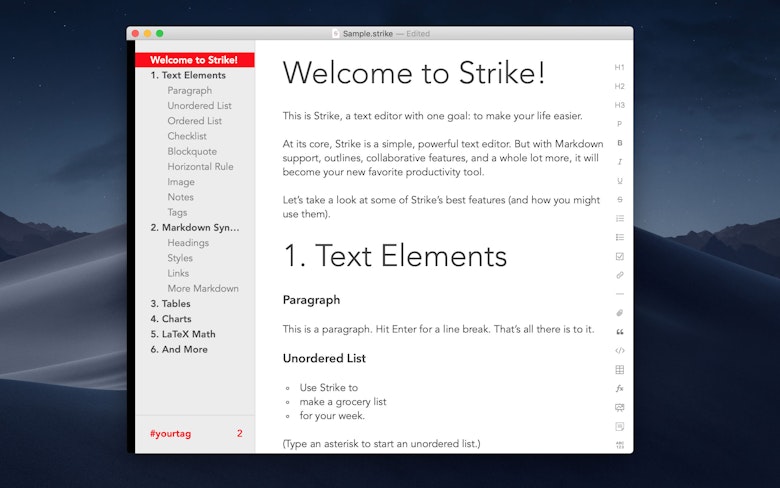Insert a link using the chain icon
Screen dimensions: 780x488
pyautogui.click(x=620, y=275)
